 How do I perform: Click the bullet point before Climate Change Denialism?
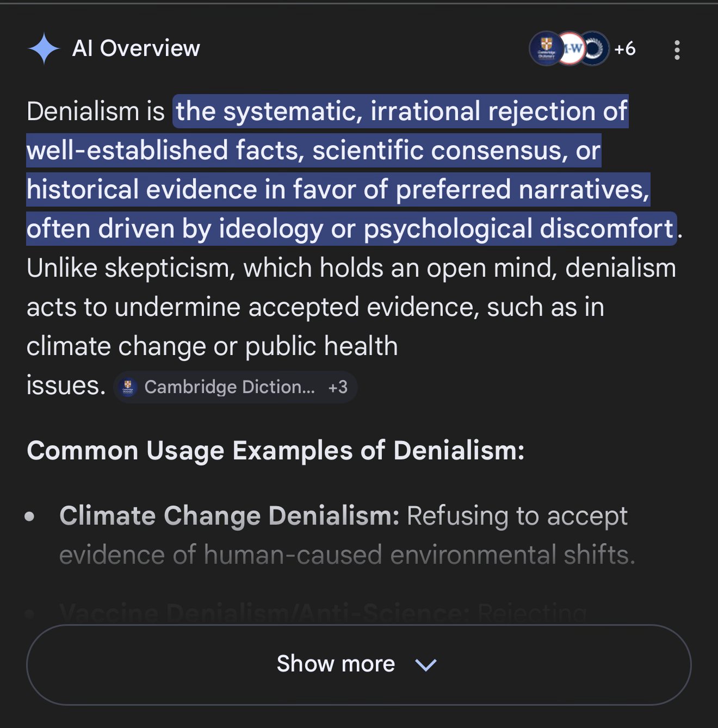coord(30,516)
